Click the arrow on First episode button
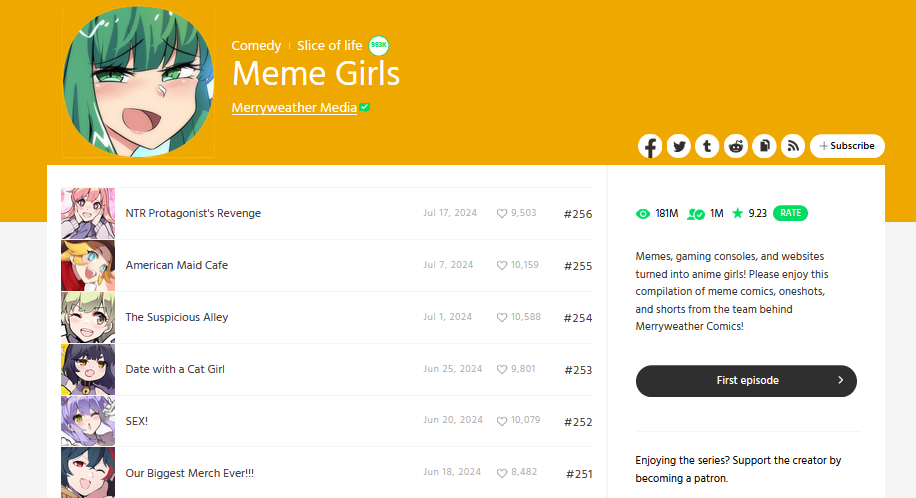Viewport: 916px width, 498px height. coord(841,380)
